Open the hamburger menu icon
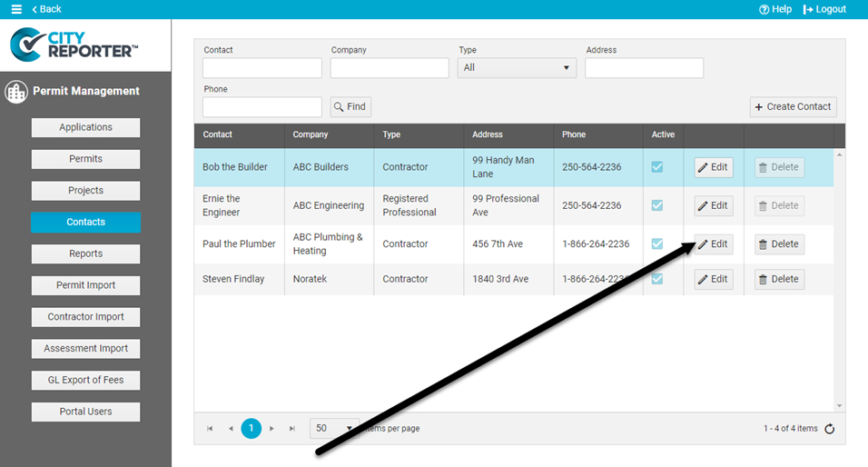The width and height of the screenshot is (868, 467). (x=16, y=9)
